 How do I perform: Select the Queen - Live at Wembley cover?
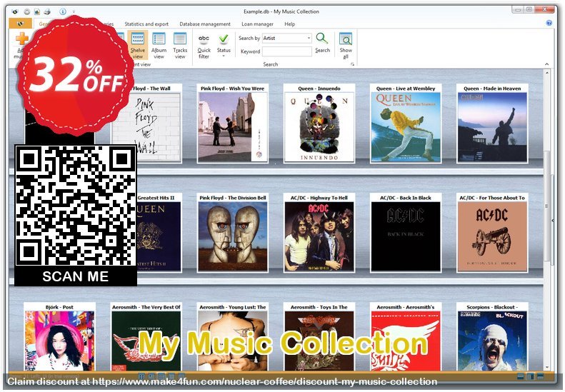point(406,127)
